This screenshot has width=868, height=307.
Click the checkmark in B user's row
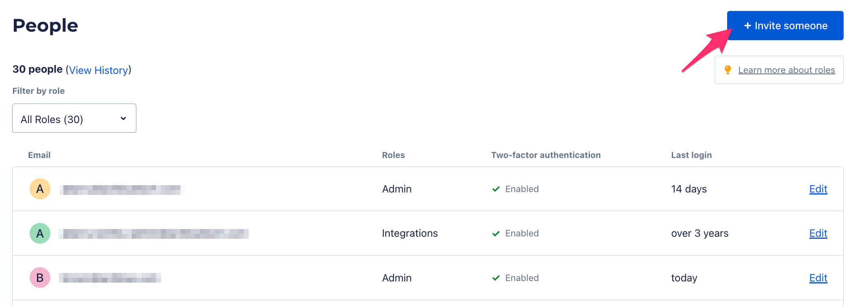coord(496,278)
